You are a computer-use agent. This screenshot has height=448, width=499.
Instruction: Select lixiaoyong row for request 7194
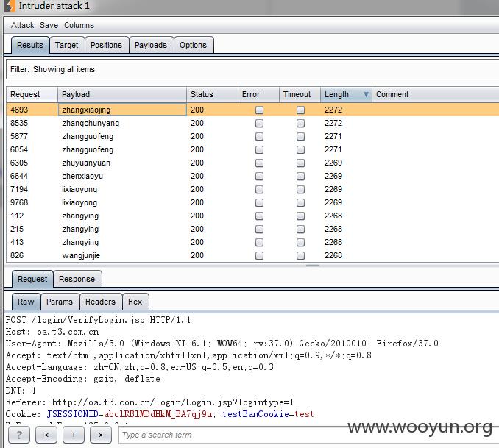252,189
